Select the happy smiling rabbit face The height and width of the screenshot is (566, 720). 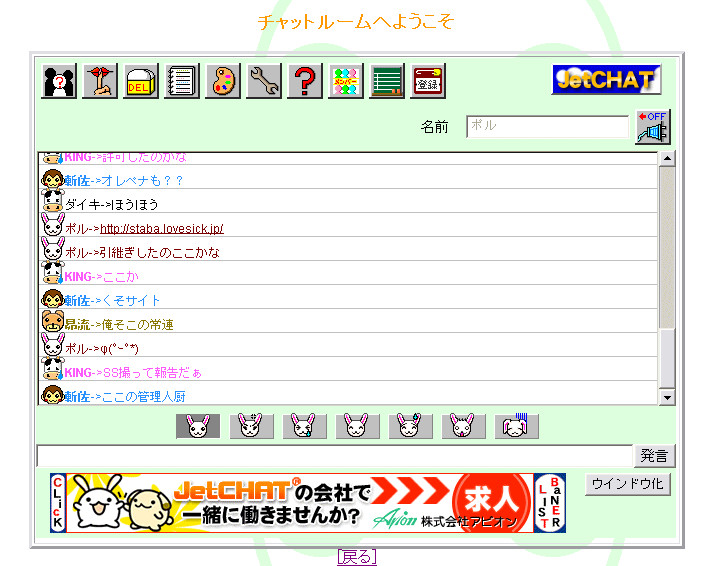coord(357,426)
